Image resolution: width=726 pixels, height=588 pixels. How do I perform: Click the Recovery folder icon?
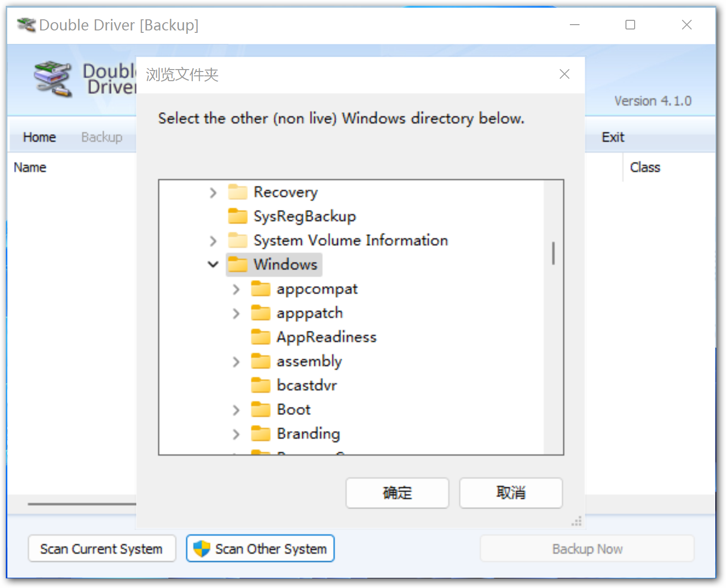(x=238, y=192)
